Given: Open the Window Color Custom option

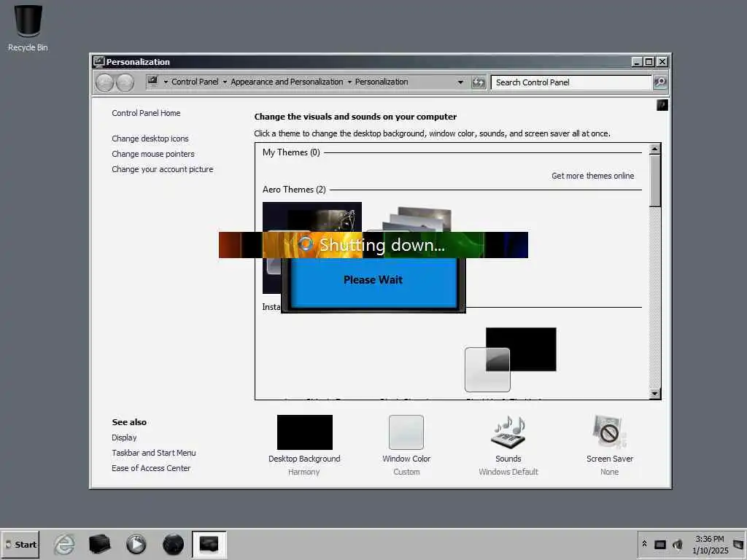Looking at the screenshot, I should [406, 446].
